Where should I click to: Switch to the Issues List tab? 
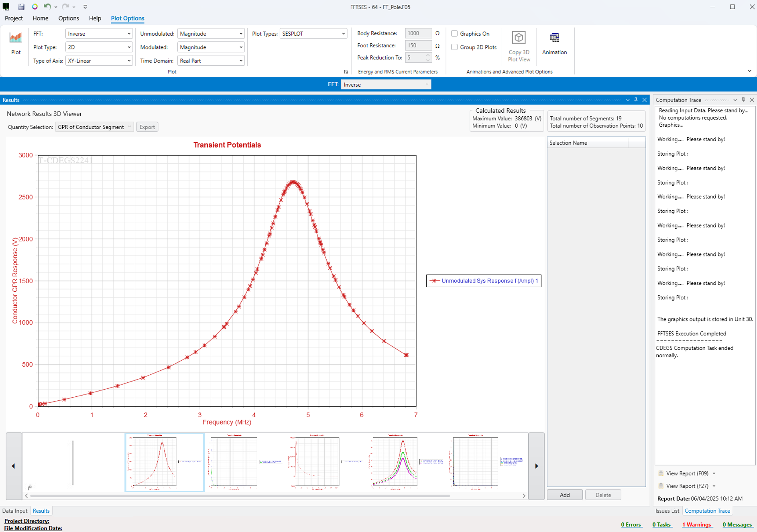coord(667,511)
